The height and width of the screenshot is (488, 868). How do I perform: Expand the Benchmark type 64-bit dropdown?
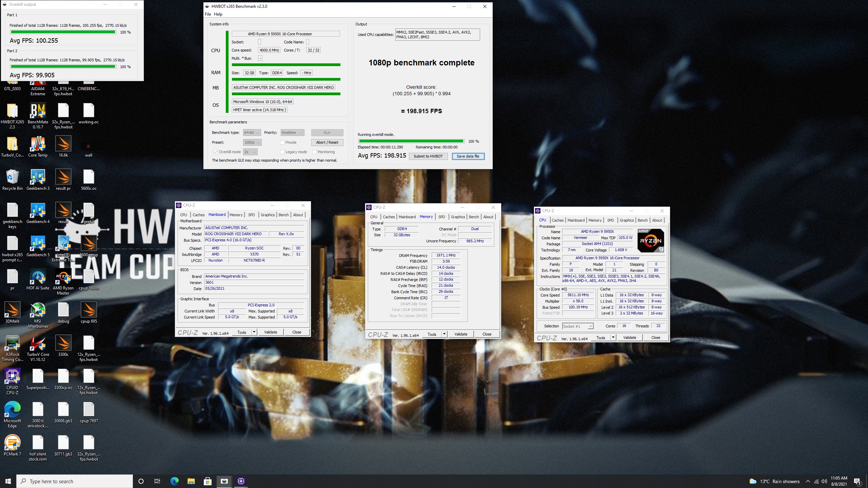point(252,133)
